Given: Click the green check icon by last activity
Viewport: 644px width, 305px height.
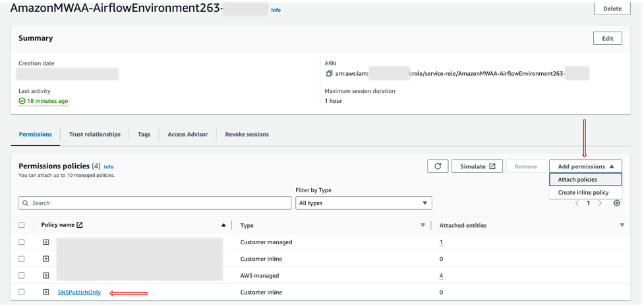Looking at the screenshot, I should point(22,101).
